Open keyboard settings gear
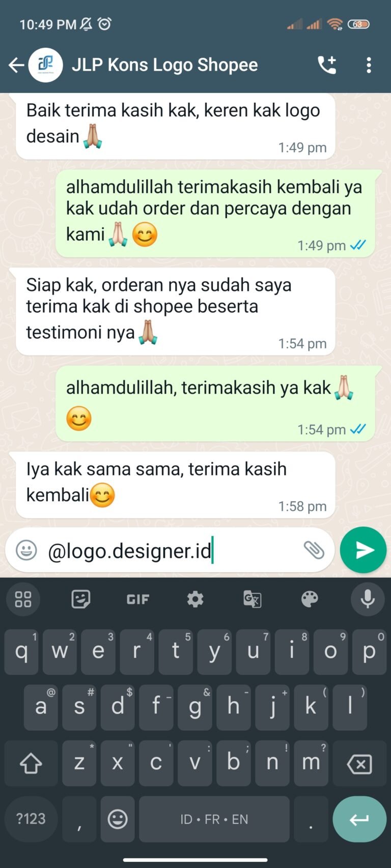Viewport: 391px width, 868px height. [x=195, y=600]
